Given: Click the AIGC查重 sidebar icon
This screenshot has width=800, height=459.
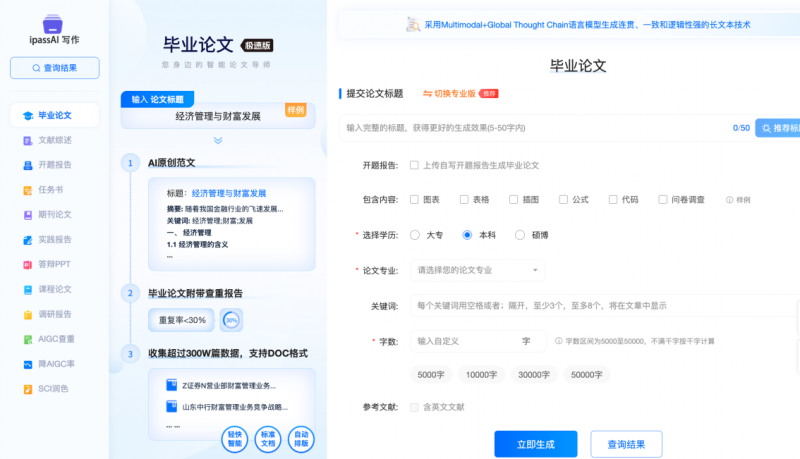Looking at the screenshot, I should point(28,339).
